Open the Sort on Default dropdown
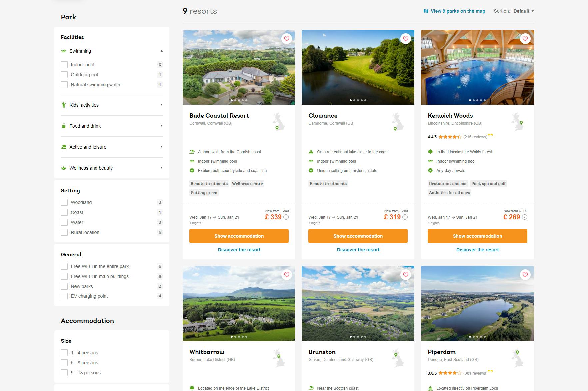The height and width of the screenshot is (391, 588). coord(523,11)
